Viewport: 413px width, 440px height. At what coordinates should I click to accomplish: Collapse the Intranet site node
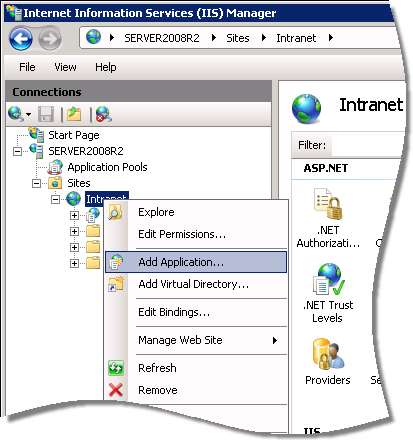tap(55, 199)
